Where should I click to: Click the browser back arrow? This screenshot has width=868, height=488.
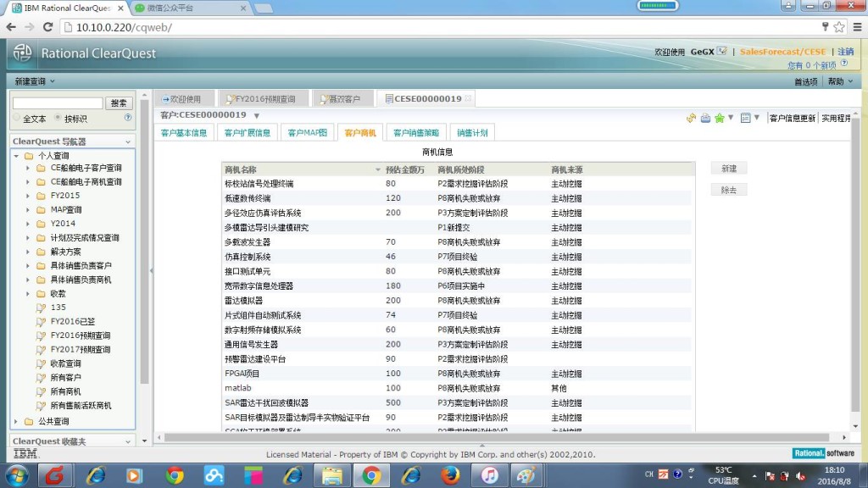coord(11,27)
